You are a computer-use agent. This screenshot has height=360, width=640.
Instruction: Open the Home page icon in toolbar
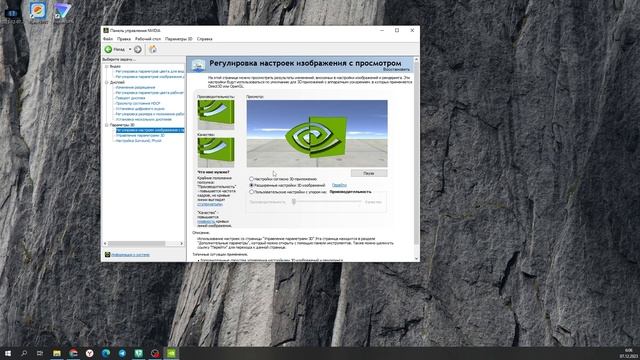coord(153,49)
